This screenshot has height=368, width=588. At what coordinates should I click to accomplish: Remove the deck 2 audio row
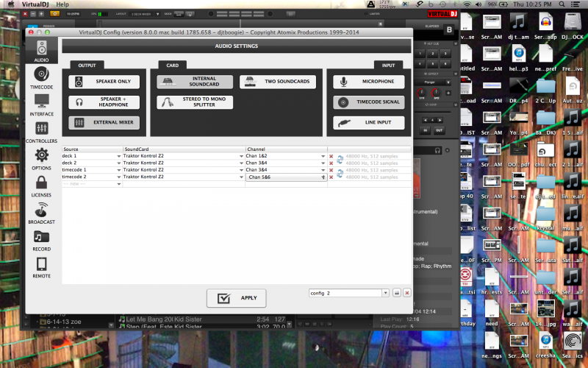[331, 163]
